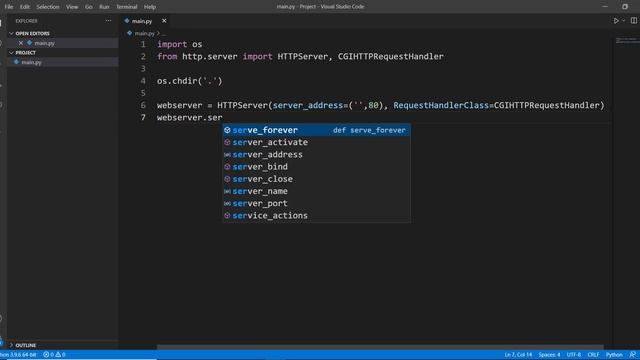Screen dimensions: 640x360
Task: Click the service_actions method icon
Action: [x=227, y=216]
